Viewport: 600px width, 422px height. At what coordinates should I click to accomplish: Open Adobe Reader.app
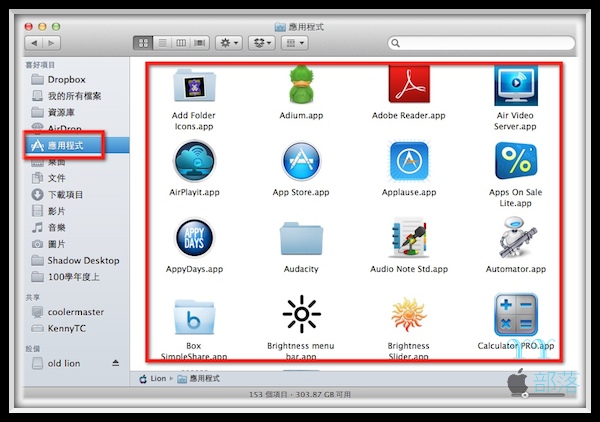pyautogui.click(x=409, y=85)
